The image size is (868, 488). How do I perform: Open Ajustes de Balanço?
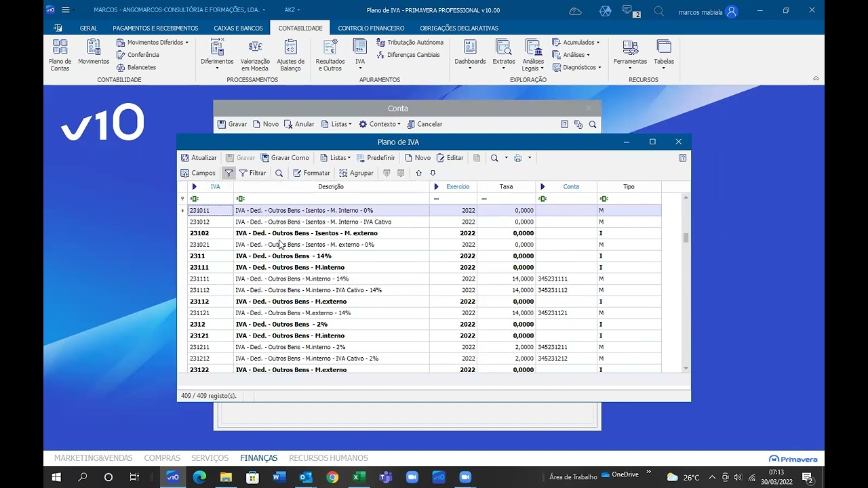click(290, 55)
